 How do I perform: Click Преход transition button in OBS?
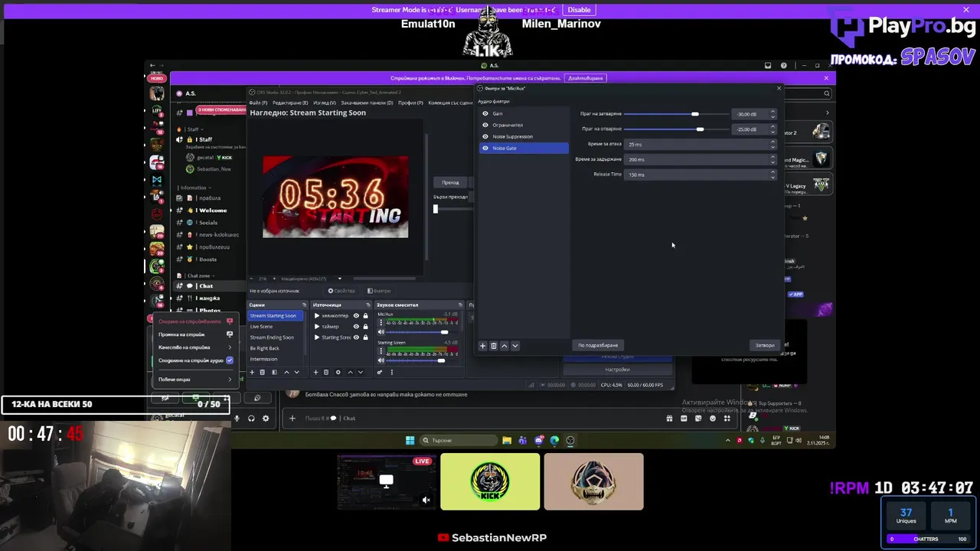[450, 182]
